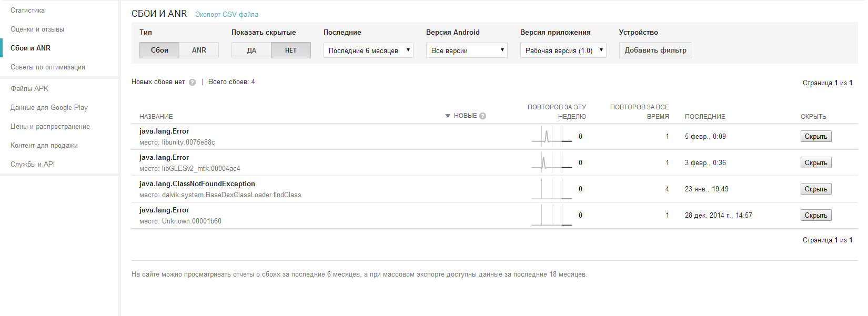Image resolution: width=868 pixels, height=316 pixels.
Task: Set hidden crashes toggle to 'НЕТ'
Action: coord(291,50)
